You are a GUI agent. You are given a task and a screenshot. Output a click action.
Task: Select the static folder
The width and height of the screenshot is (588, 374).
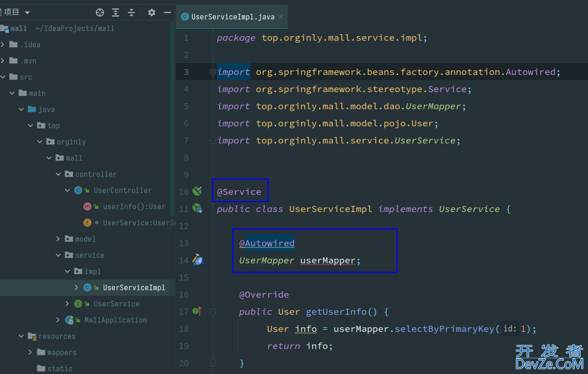coord(60,368)
